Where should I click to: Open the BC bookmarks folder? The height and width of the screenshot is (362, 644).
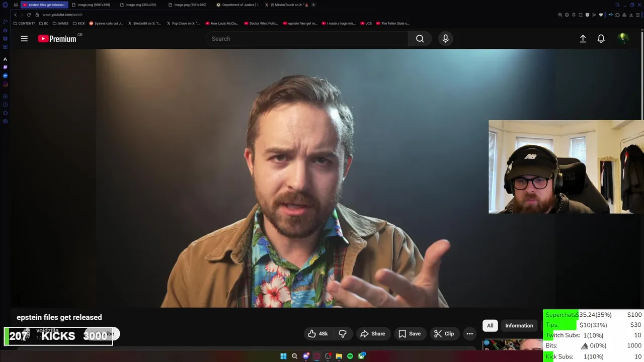click(x=44, y=23)
